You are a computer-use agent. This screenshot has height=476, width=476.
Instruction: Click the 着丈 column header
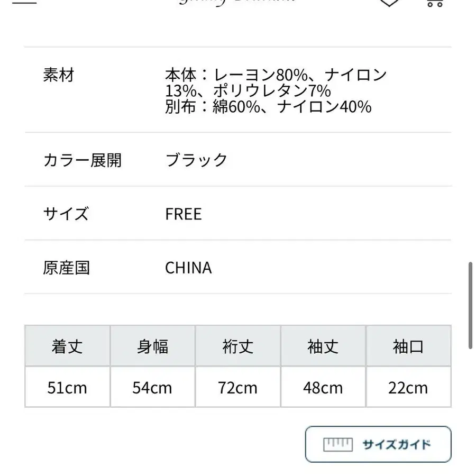tap(67, 346)
